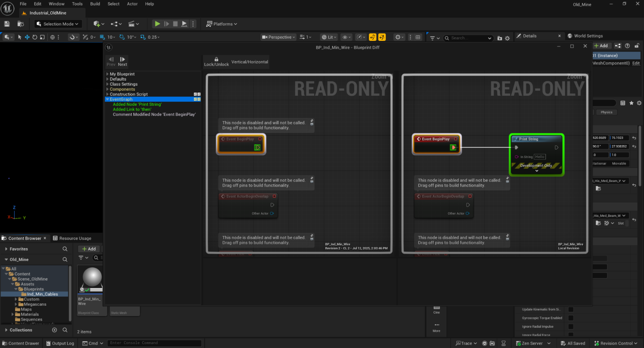This screenshot has width=644, height=348.
Task: Play the level in the editor
Action: (157, 24)
